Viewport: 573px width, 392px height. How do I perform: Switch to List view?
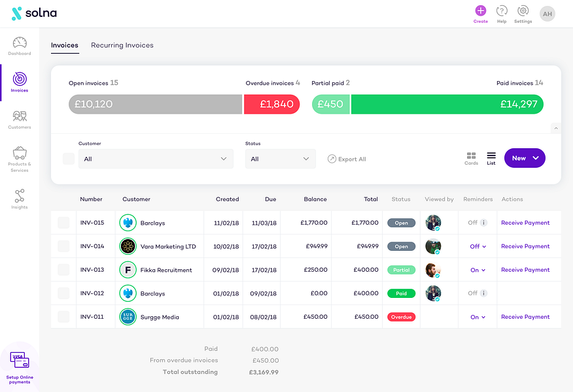click(x=491, y=158)
